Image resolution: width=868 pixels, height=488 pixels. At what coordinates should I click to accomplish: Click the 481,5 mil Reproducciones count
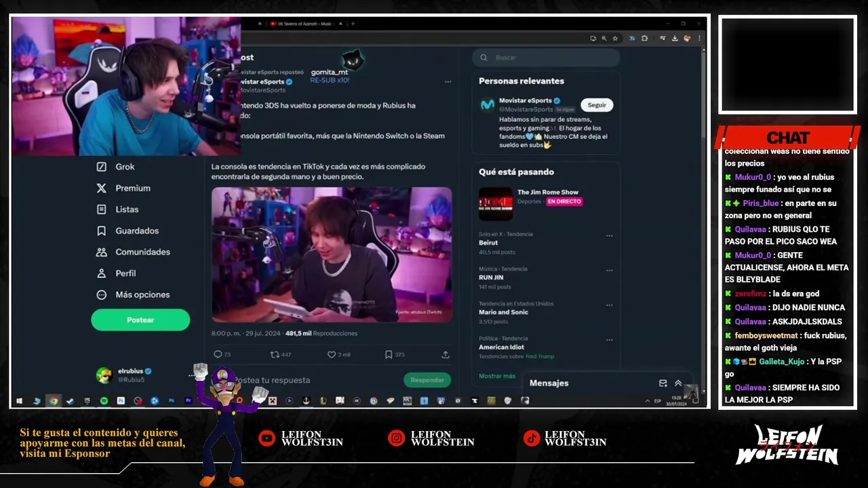321,333
